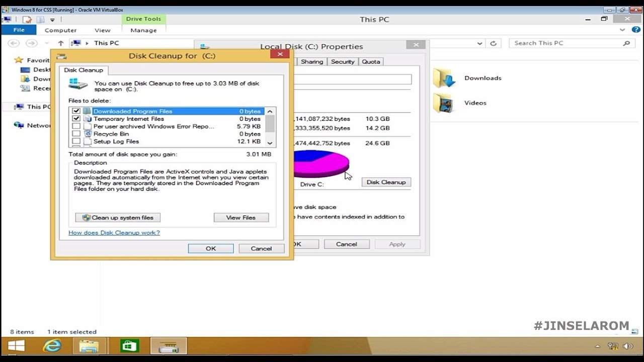644x362 pixels.
Task: Click the Disk Cleanup taskbar icon
Action: point(169,346)
